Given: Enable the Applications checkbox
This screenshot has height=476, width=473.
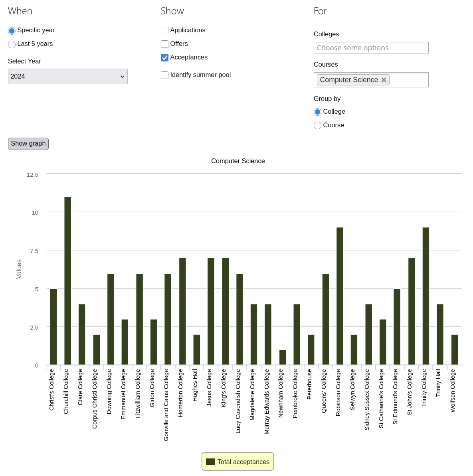Looking at the screenshot, I should tap(164, 31).
